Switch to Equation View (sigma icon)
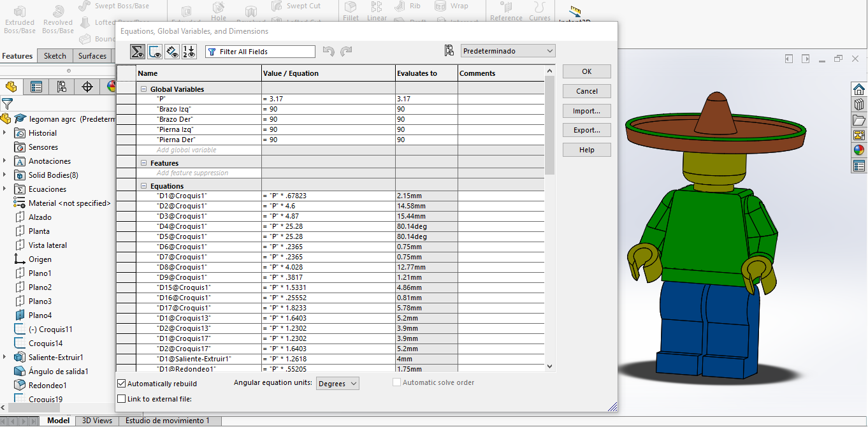The width and height of the screenshot is (868, 427). coord(137,52)
